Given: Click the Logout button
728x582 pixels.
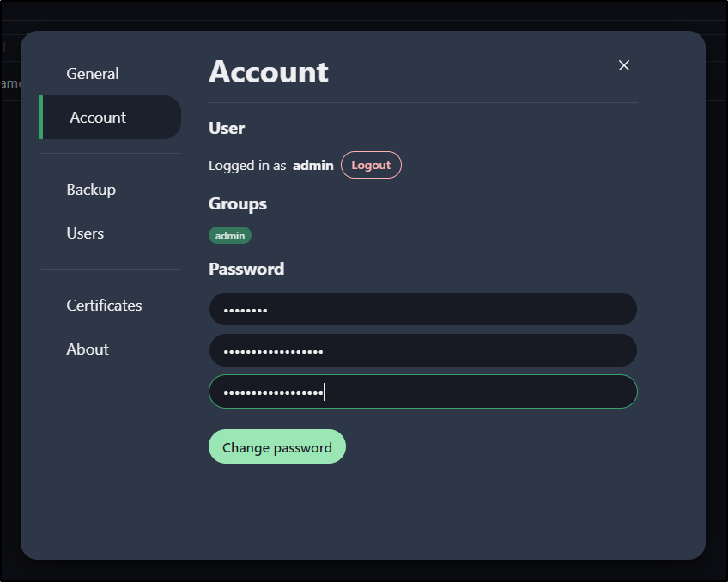Looking at the screenshot, I should 371,165.
